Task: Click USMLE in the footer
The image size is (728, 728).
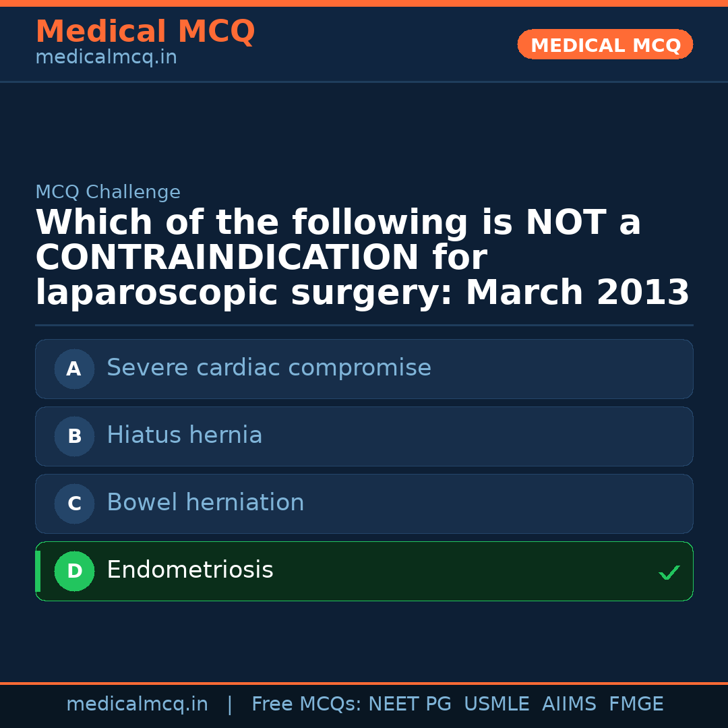Action: (496, 704)
